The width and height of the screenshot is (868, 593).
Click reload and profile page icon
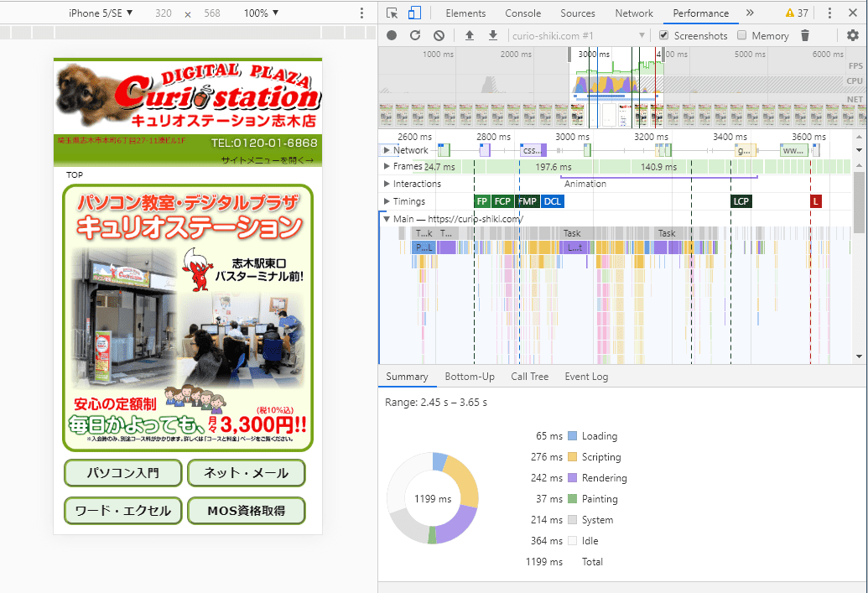[415, 35]
